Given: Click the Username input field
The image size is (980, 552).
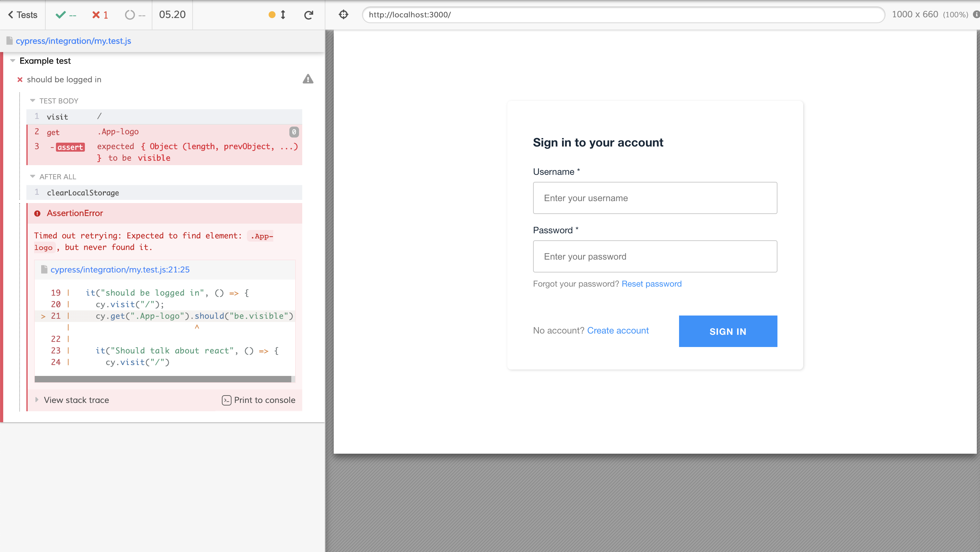Looking at the screenshot, I should tap(655, 198).
